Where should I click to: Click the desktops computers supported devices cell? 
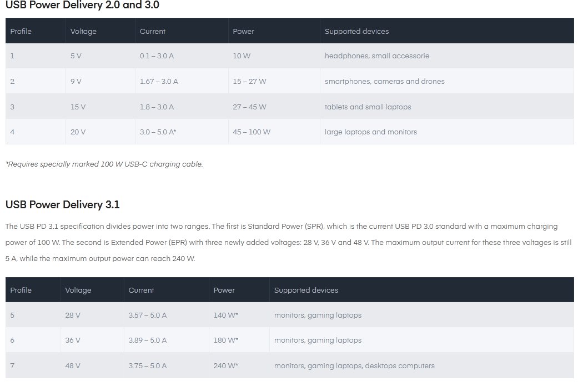coord(354,365)
